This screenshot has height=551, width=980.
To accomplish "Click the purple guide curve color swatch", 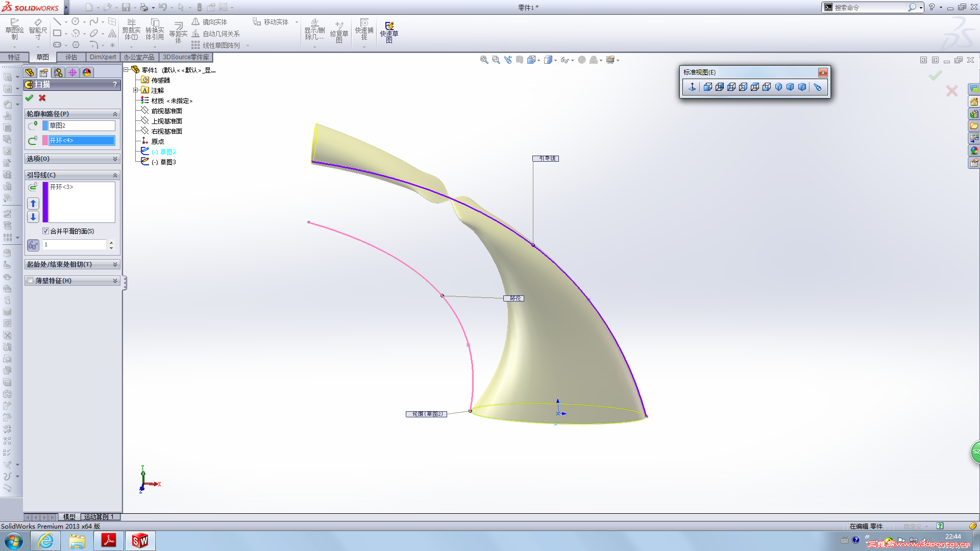I will (45, 202).
